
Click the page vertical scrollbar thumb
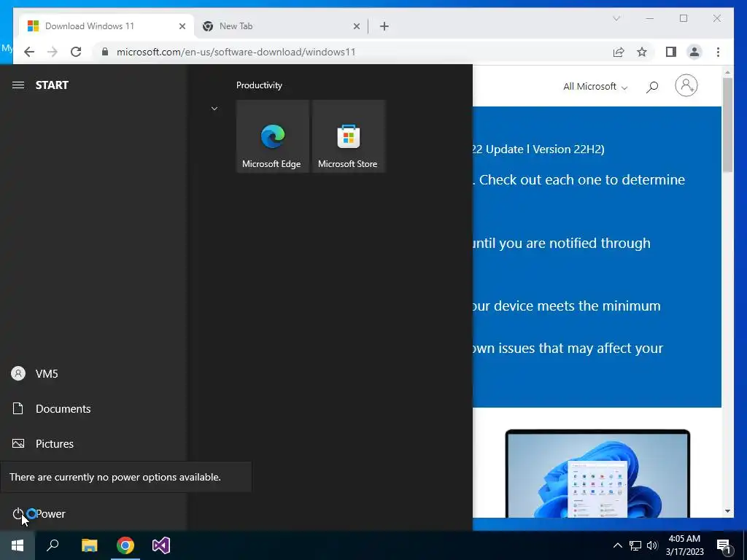(x=727, y=125)
